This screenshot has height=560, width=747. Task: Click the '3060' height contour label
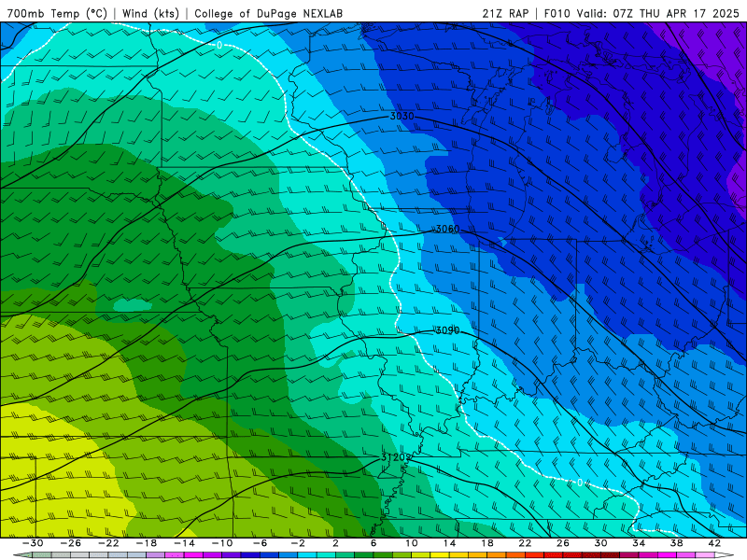pos(447,229)
